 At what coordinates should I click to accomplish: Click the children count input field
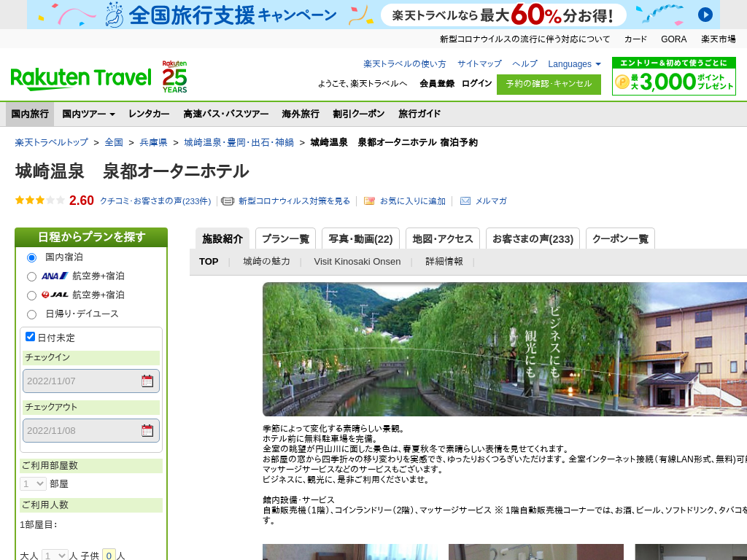click(109, 555)
